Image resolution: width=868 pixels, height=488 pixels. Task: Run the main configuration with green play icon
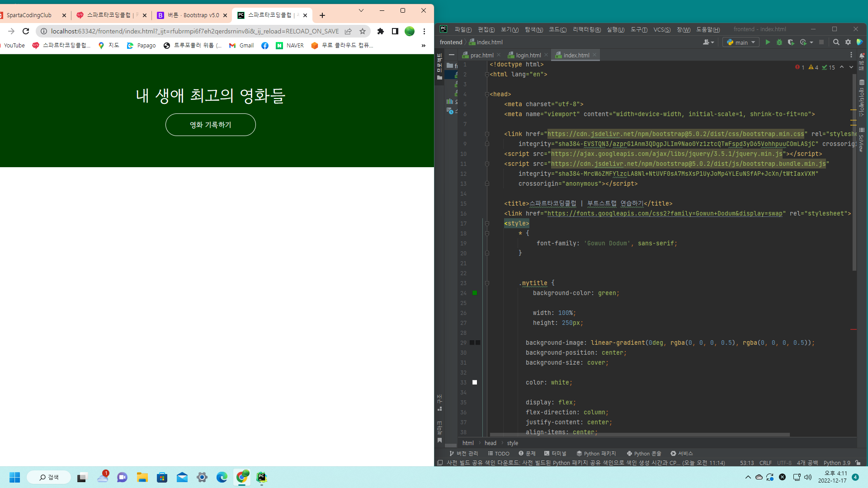(768, 42)
